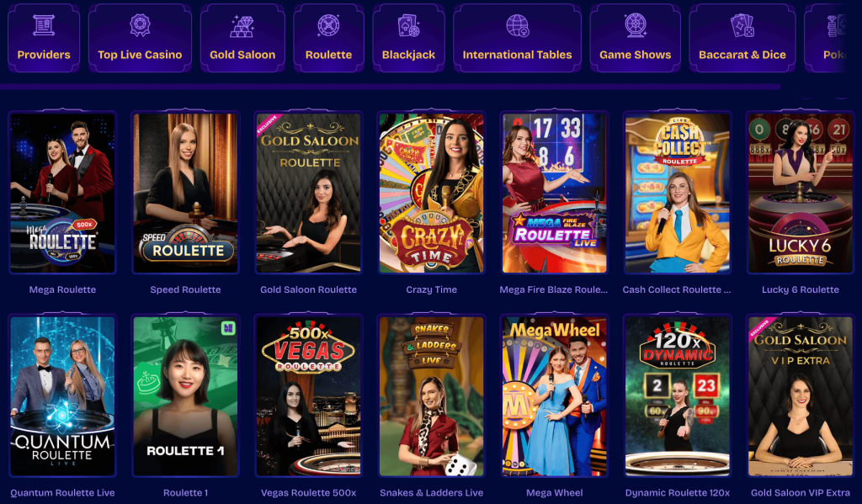Open the Providers category tile
Viewport: 862px width, 504px height.
(x=44, y=38)
